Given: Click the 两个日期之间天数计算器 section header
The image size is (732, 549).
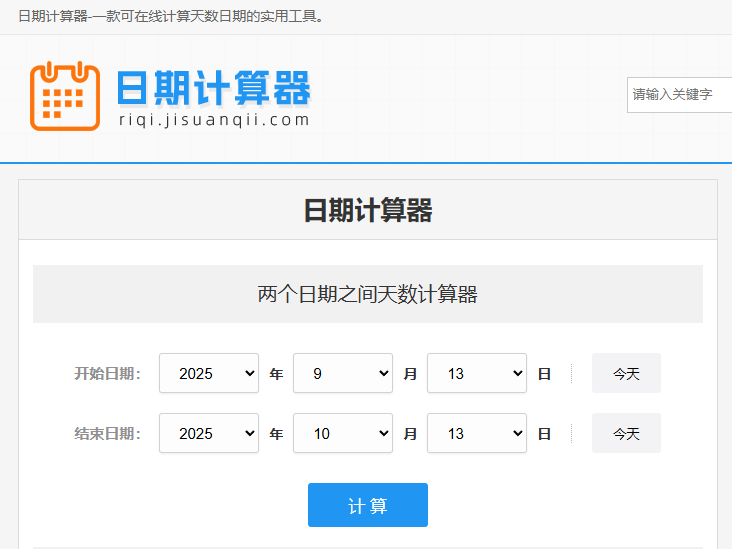Looking at the screenshot, I should [367, 294].
